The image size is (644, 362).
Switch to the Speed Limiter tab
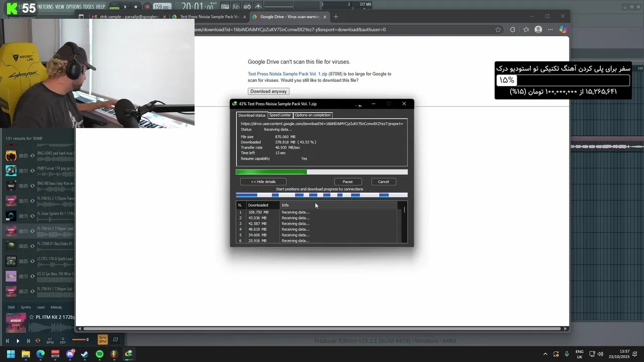click(280, 115)
